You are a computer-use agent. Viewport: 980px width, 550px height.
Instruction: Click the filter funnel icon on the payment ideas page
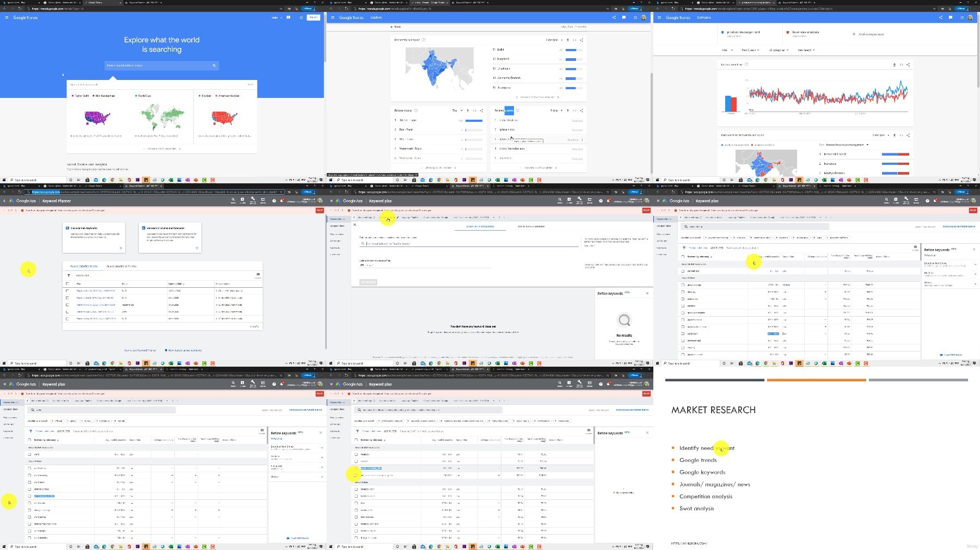point(684,248)
